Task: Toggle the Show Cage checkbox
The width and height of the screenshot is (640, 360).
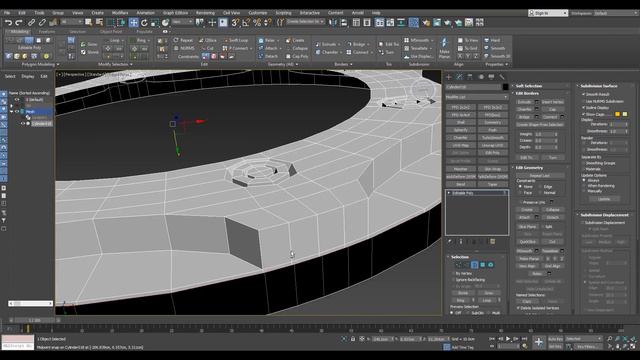Action: point(584,114)
